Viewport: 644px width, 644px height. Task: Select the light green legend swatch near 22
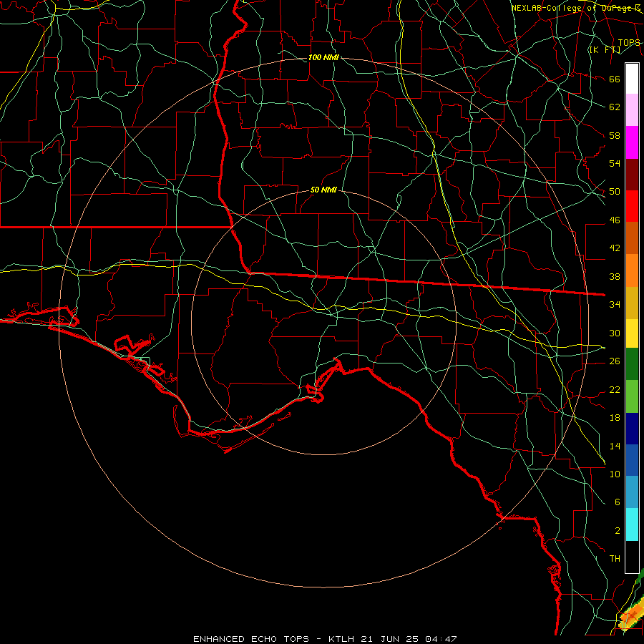pos(632,396)
